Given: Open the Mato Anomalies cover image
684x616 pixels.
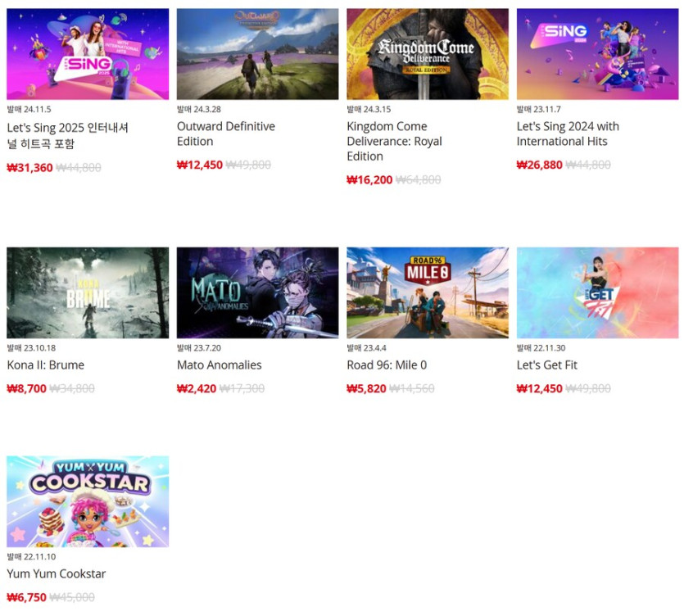Looking at the screenshot, I should pyautogui.click(x=257, y=292).
